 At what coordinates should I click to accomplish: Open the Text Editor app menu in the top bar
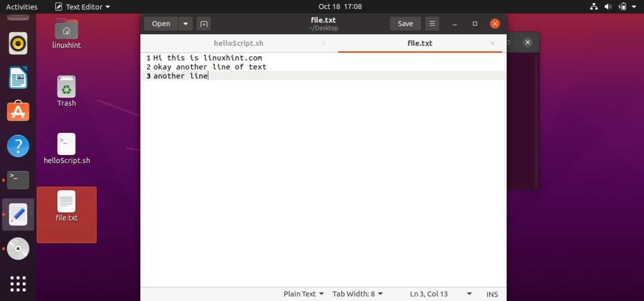[82, 7]
